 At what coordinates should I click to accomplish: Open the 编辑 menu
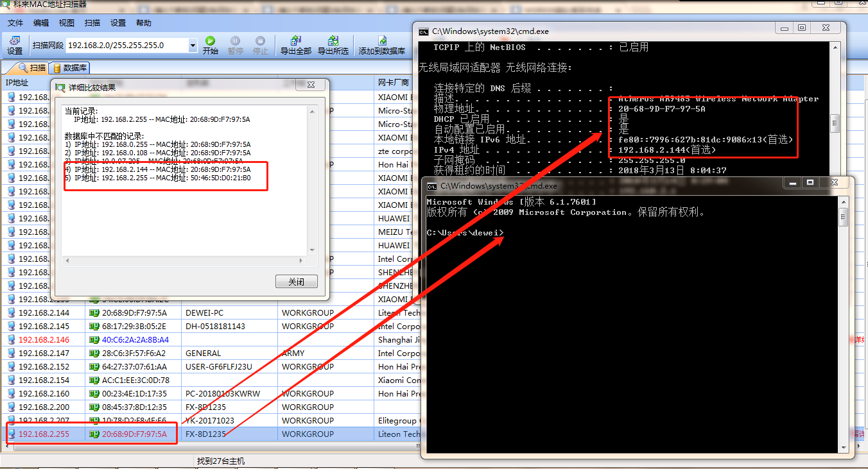[x=41, y=23]
